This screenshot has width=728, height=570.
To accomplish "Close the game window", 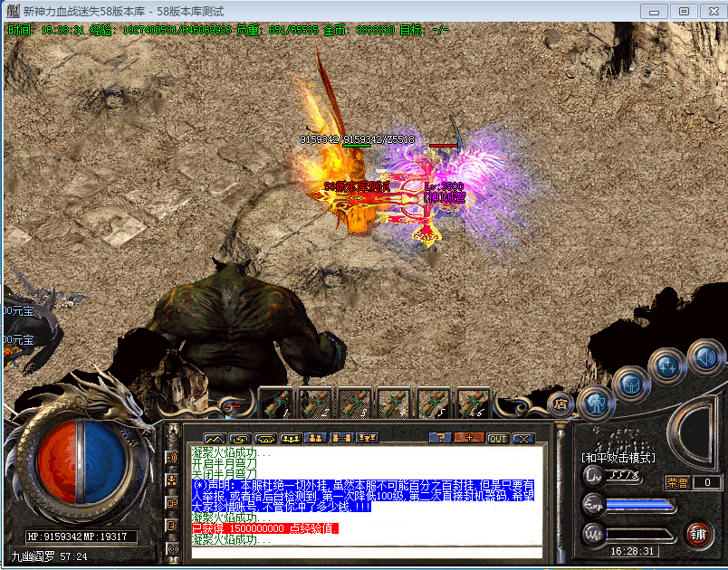I will (x=714, y=12).
